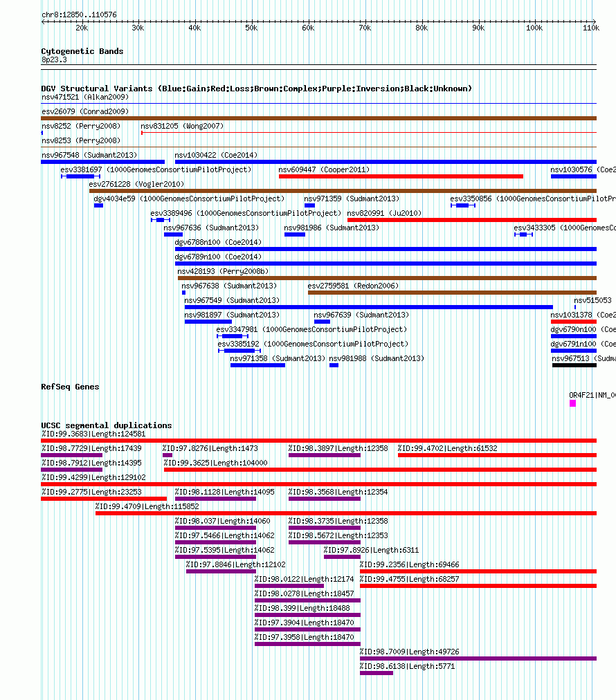The width and height of the screenshot is (616, 700).
Task: Select nsv428193 (Perry2008b) label
Action: point(223,271)
